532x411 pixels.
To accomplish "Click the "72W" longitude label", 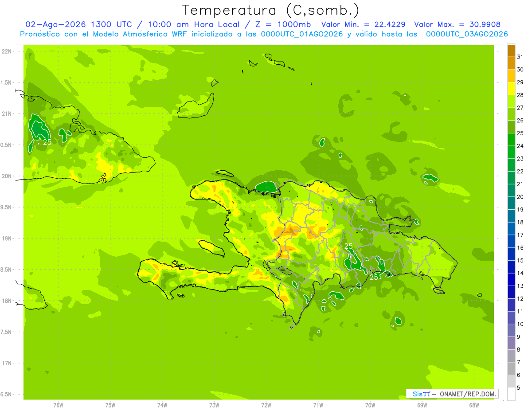I will point(266,405).
